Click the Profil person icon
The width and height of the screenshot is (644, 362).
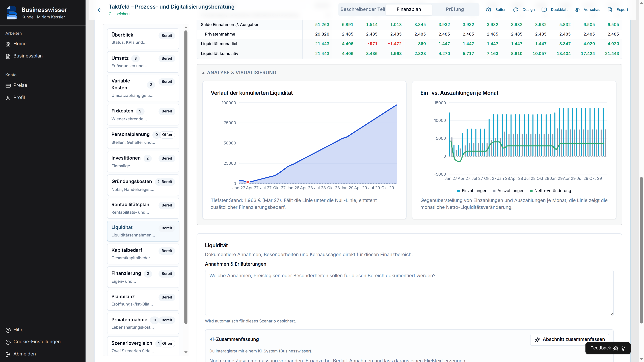pyautogui.click(x=8, y=98)
